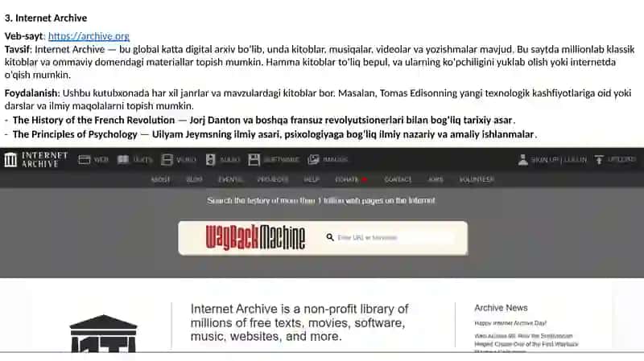Click the Internet Archive logo icon

10,159
